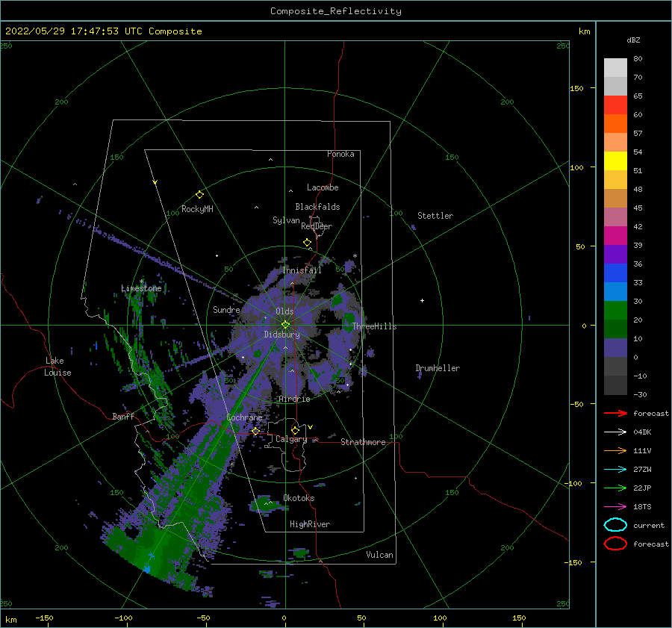Click the green 30 dBZ color swatch
The width and height of the screenshot is (672, 628).
615,311
